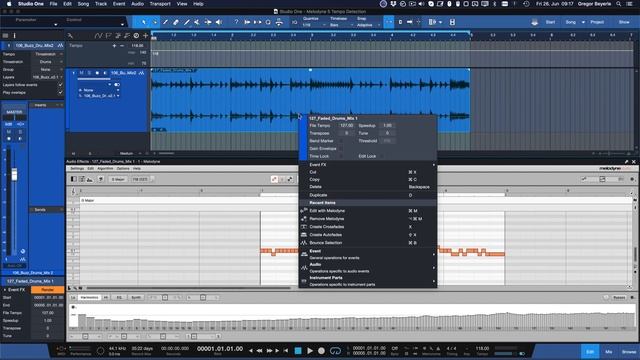Select the Split tool in the toolbar
Viewport: 640px width, 360px height.
coord(165,22)
